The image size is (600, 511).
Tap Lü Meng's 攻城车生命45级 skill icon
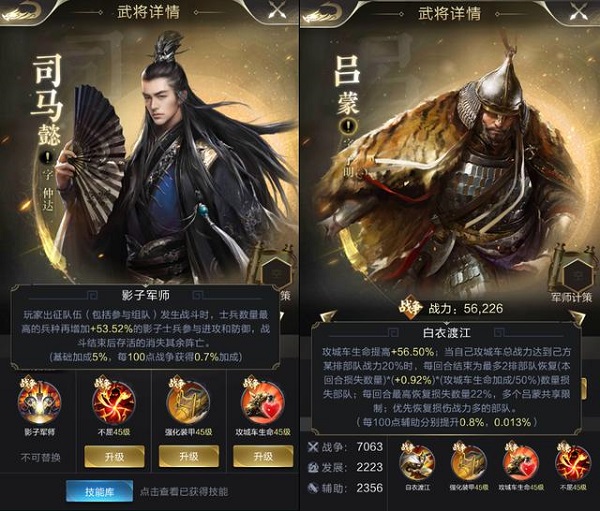pos(521,462)
